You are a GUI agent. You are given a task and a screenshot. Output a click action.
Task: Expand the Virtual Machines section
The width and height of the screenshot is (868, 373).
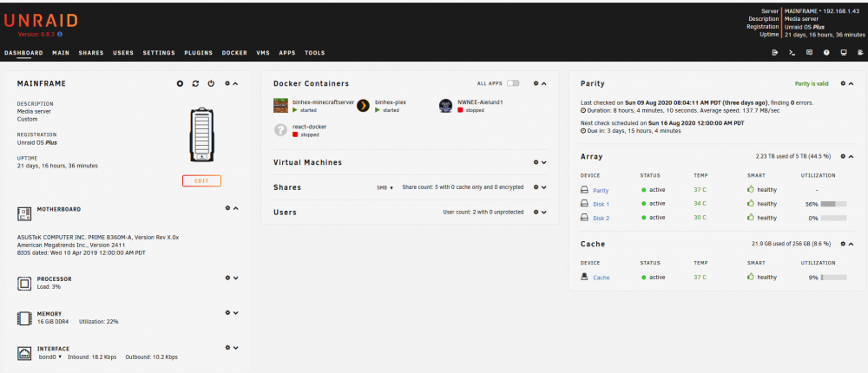544,163
